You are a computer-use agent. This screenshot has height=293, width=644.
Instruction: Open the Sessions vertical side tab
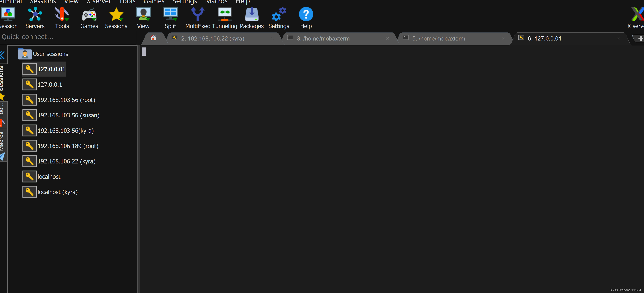2,83
